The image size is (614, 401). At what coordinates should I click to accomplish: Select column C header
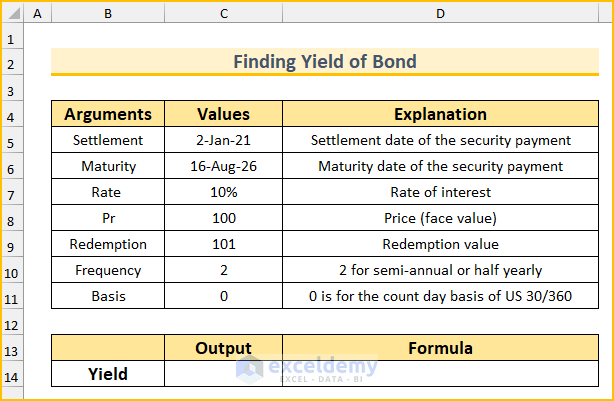223,13
